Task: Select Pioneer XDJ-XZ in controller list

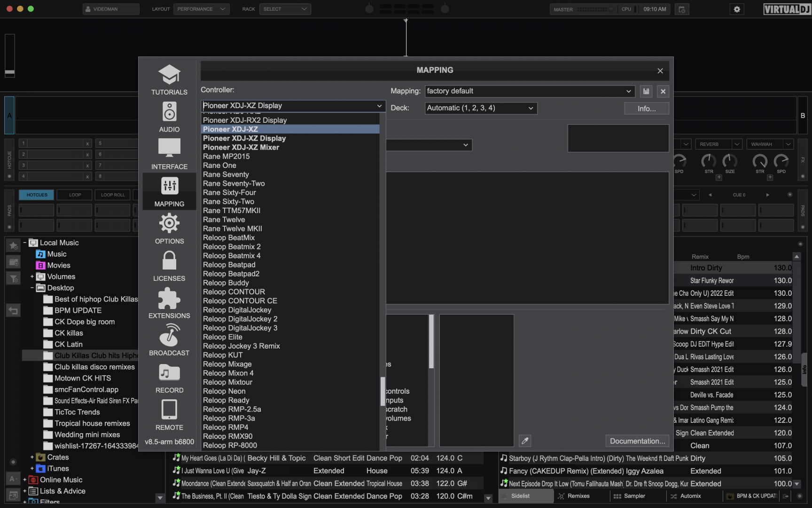Action: point(290,129)
